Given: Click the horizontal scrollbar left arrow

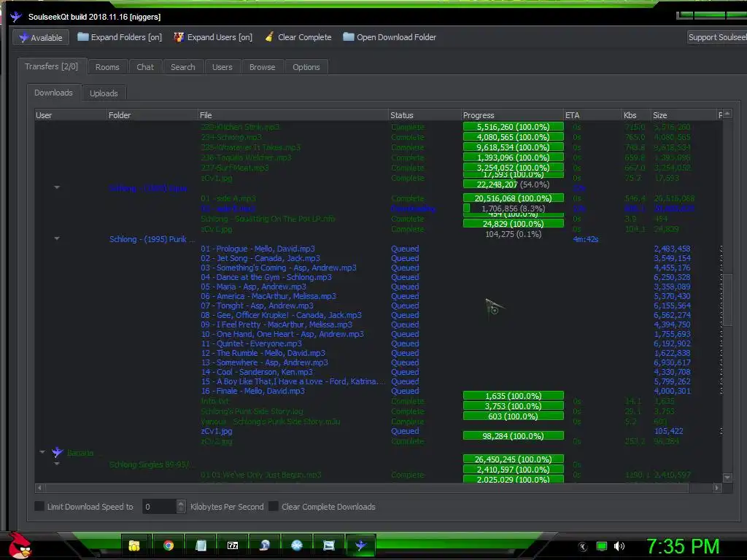Looking at the screenshot, I should point(39,488).
